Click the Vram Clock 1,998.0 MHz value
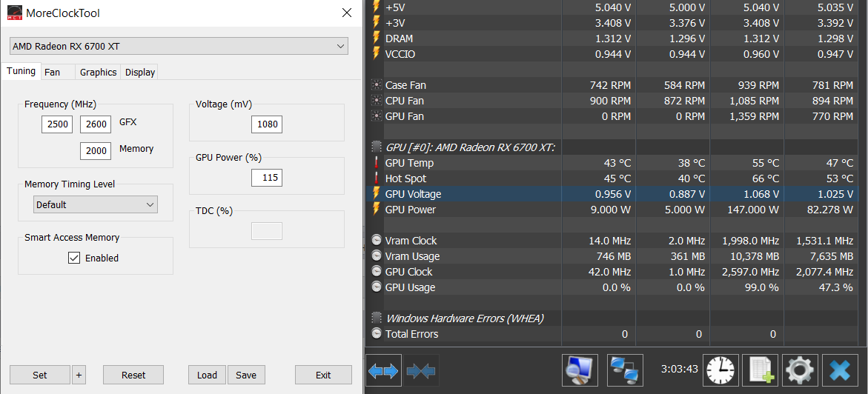The width and height of the screenshot is (868, 394). coord(751,241)
